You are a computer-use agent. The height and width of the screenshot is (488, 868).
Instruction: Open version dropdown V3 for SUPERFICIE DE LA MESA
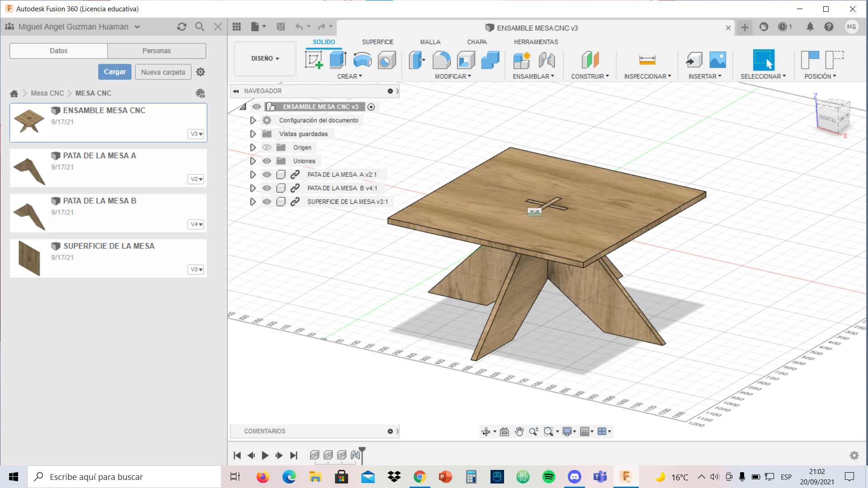point(195,269)
